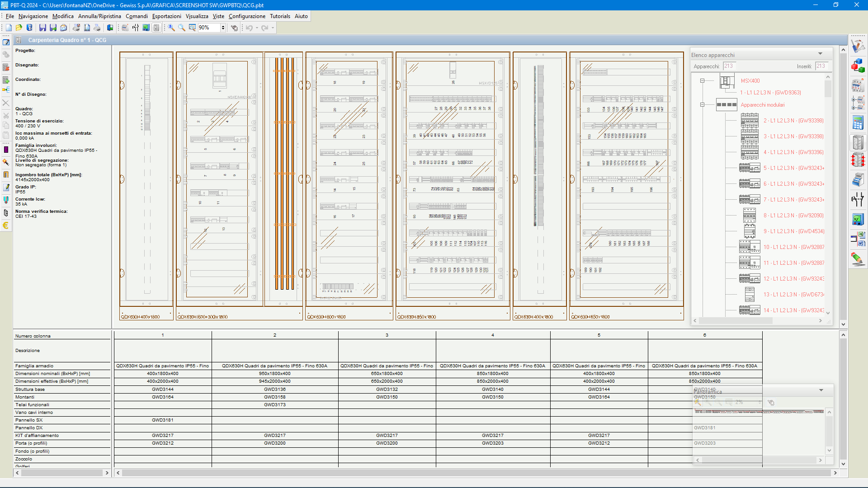Open the redo history dropdown arrow

click(x=273, y=28)
